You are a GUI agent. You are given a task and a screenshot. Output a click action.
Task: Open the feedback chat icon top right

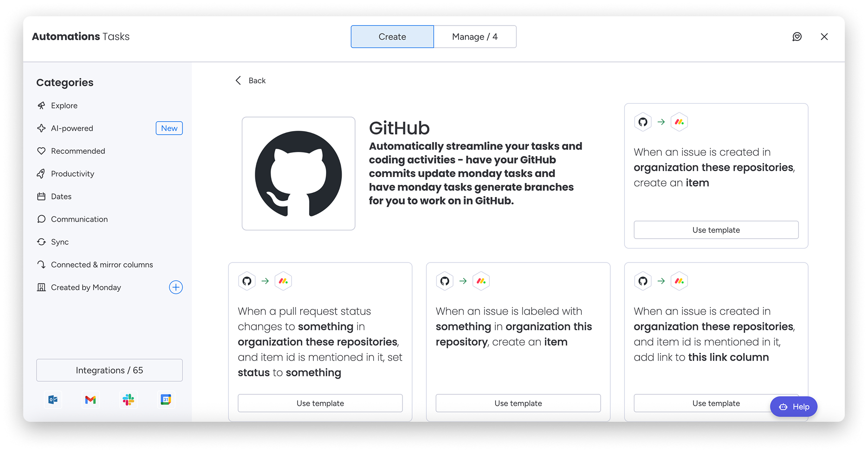coord(797,36)
